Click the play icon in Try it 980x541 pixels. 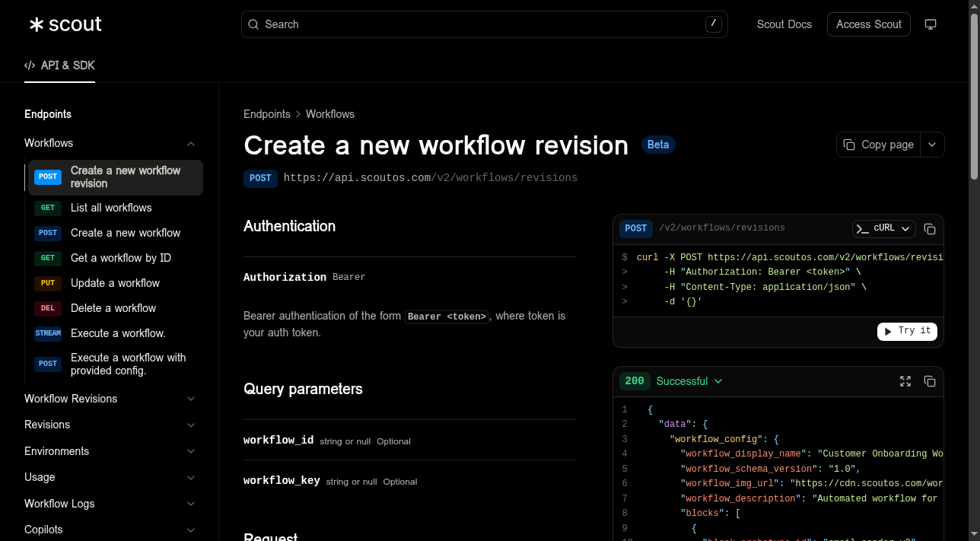[x=888, y=331]
